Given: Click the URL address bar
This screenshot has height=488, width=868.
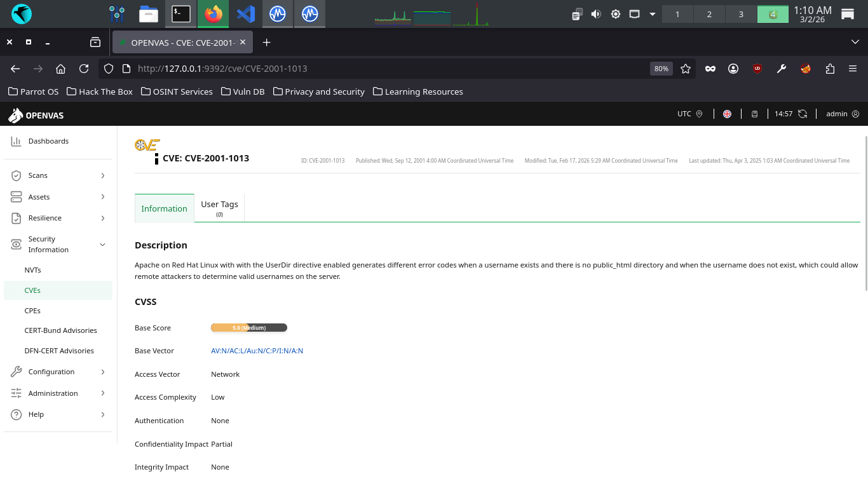Looking at the screenshot, I should tap(381, 69).
